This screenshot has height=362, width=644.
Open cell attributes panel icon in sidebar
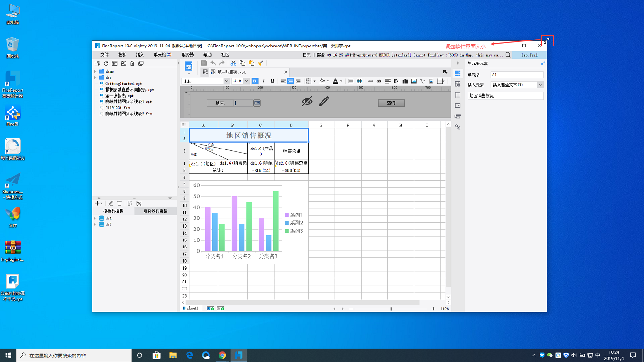tap(458, 84)
